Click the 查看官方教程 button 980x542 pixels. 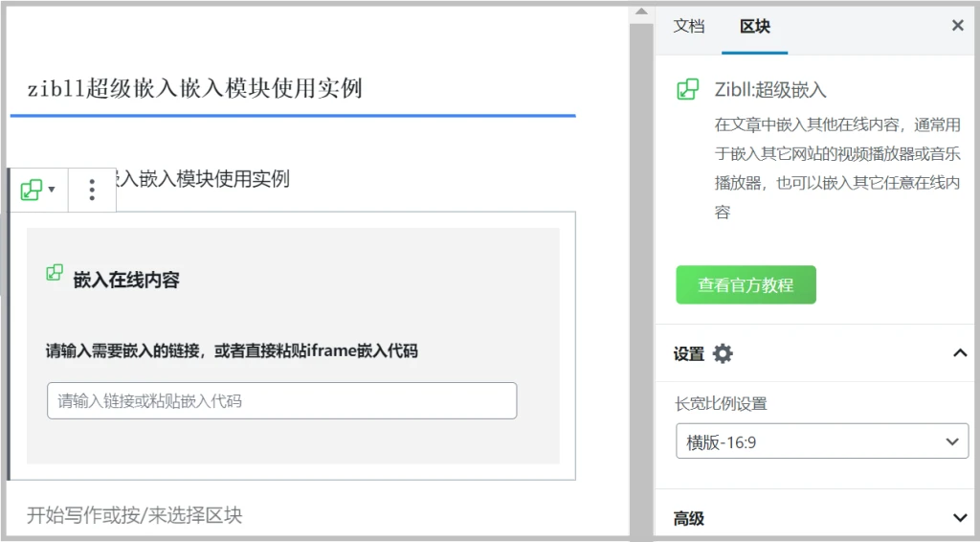click(x=746, y=285)
